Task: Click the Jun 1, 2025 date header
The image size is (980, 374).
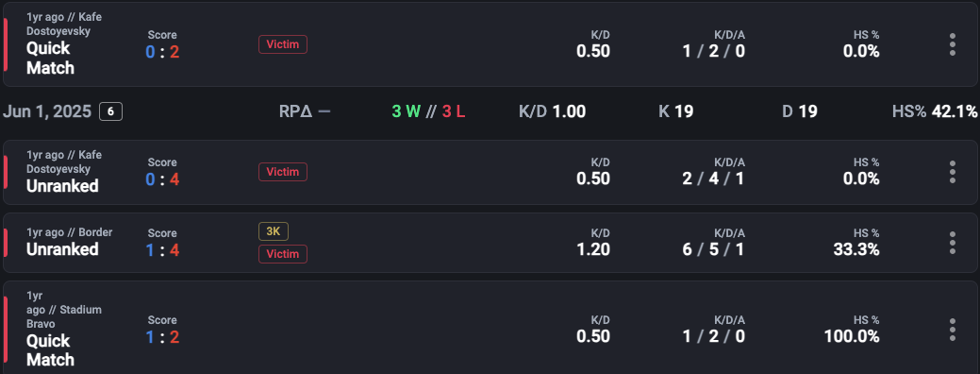Action: tap(47, 112)
